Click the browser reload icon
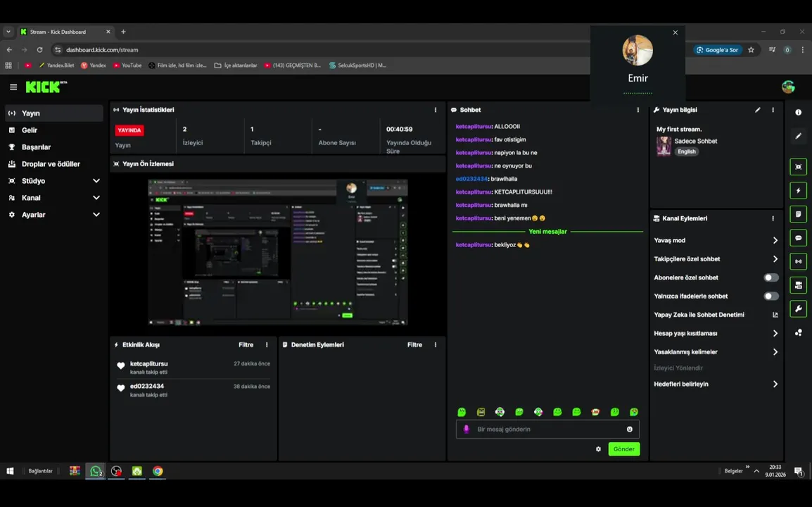 pos(40,50)
